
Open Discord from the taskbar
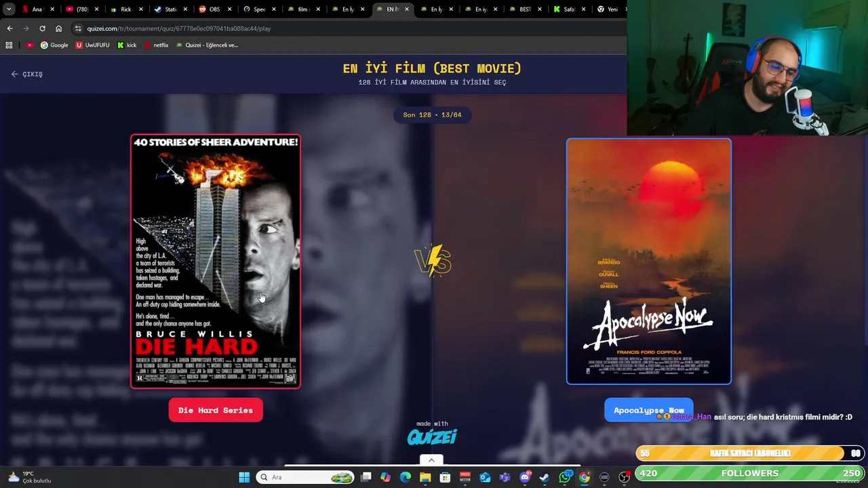525,477
